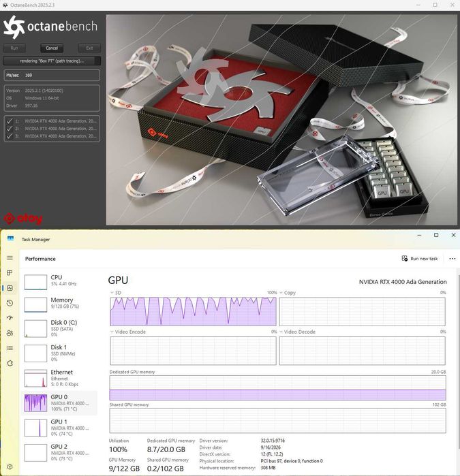This screenshot has height=476, width=460.
Task: Open Users page icon in Task Manager
Action: 10,333
